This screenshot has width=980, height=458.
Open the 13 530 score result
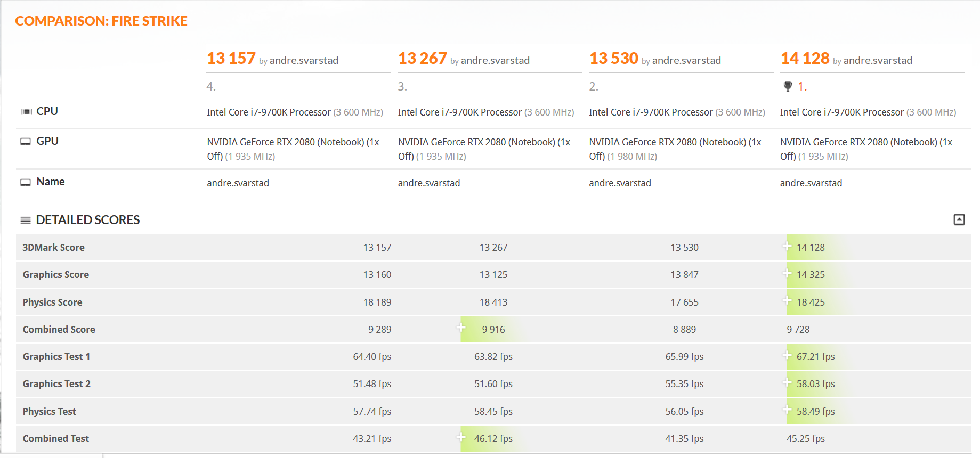(613, 58)
